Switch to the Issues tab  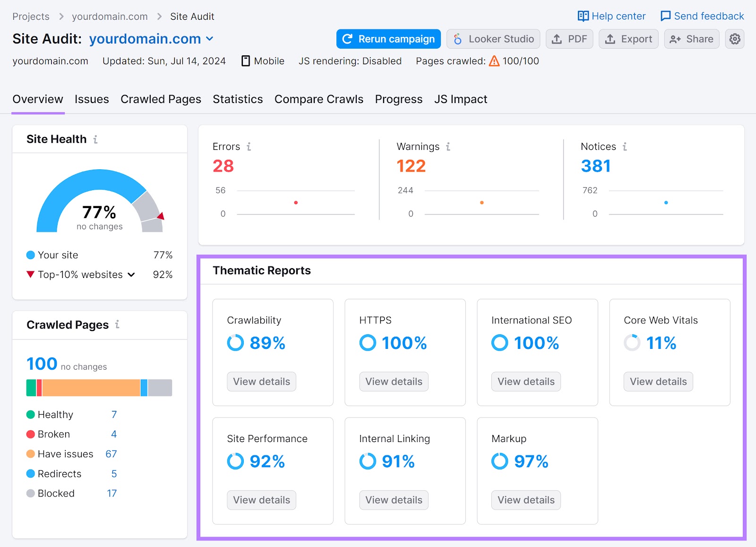coord(92,99)
